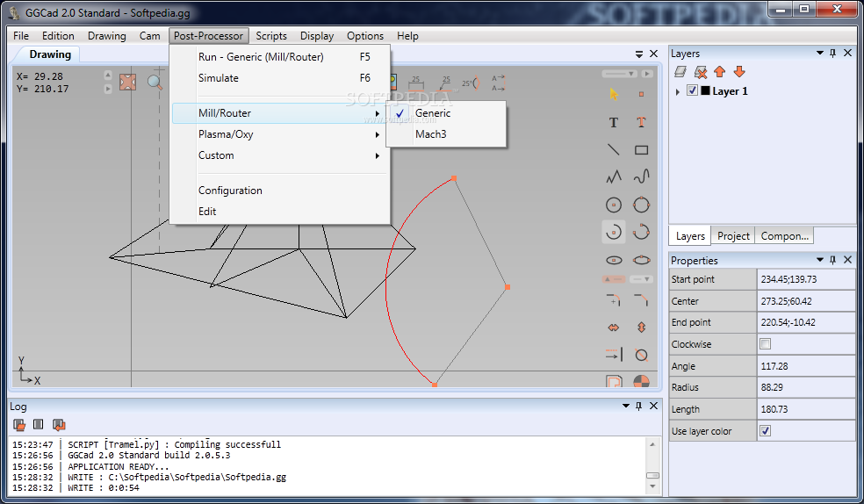The width and height of the screenshot is (864, 504).
Task: Move layer up arrow
Action: (x=720, y=72)
